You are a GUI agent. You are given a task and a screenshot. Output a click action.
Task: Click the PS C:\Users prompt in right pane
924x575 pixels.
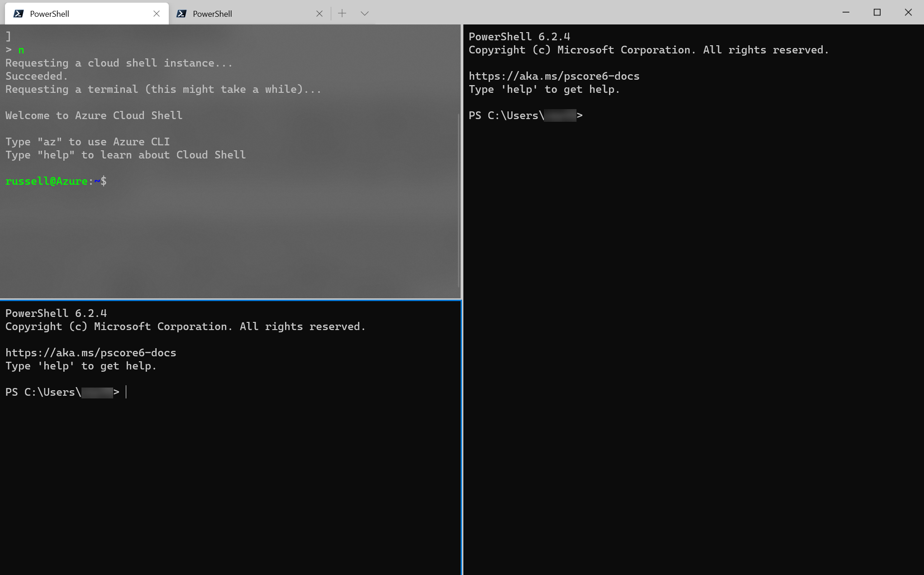click(x=525, y=115)
